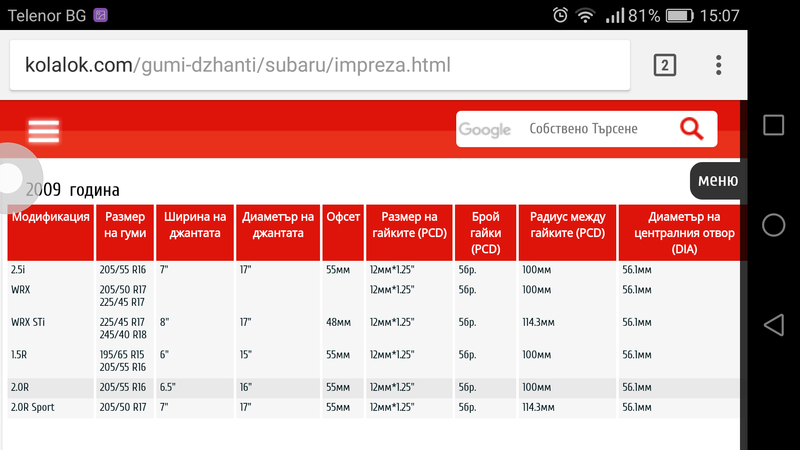Select the '1.5R' modification cell
Screen dimensions: 800x450
tap(19, 355)
